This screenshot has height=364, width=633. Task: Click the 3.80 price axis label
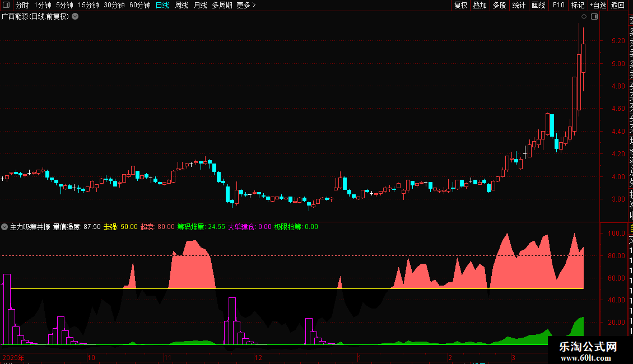coord(618,199)
